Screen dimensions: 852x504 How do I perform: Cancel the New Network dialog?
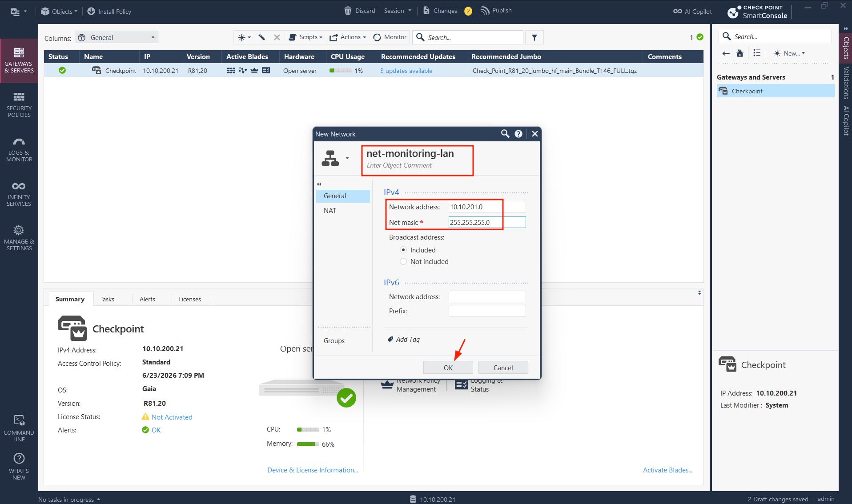pos(503,368)
